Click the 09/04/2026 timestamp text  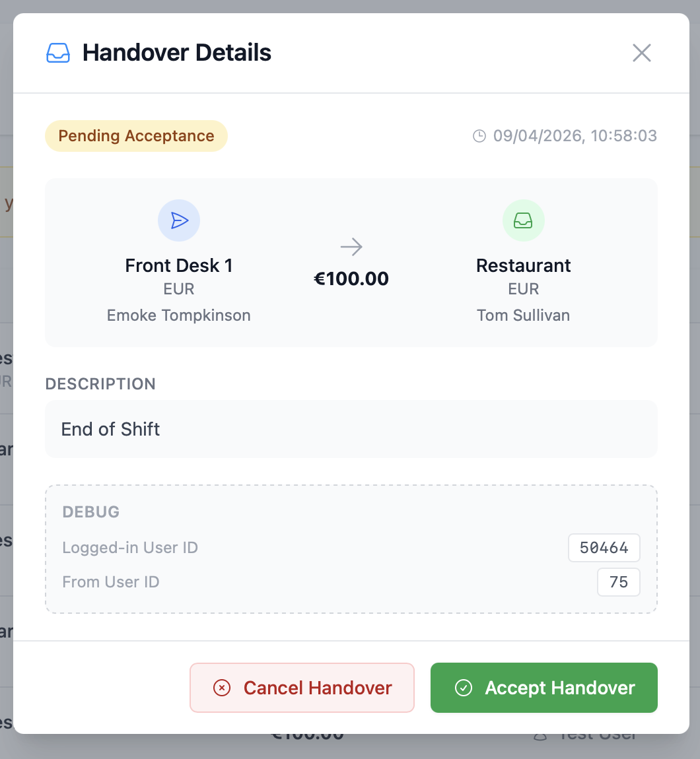pos(575,137)
